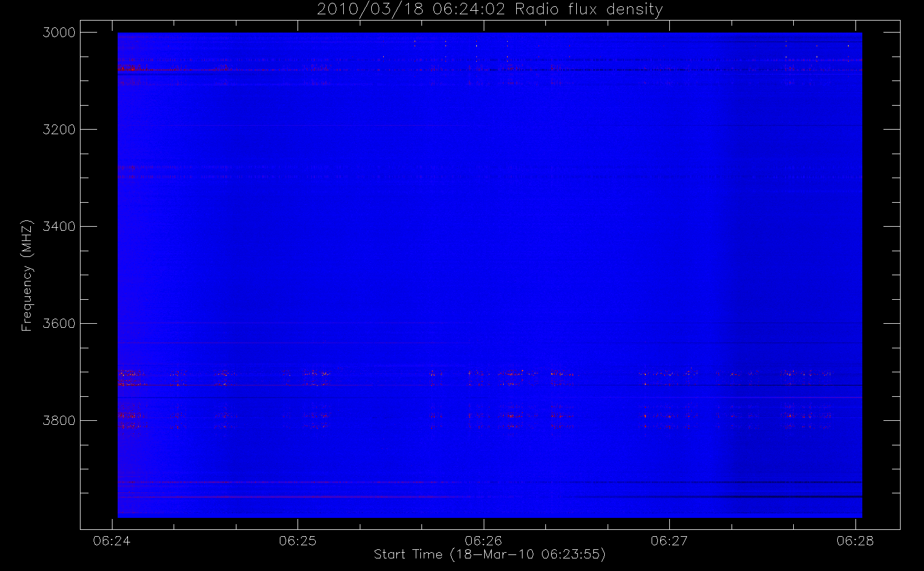
Task: Click the 3400 frequency tick label
Action: (59, 227)
